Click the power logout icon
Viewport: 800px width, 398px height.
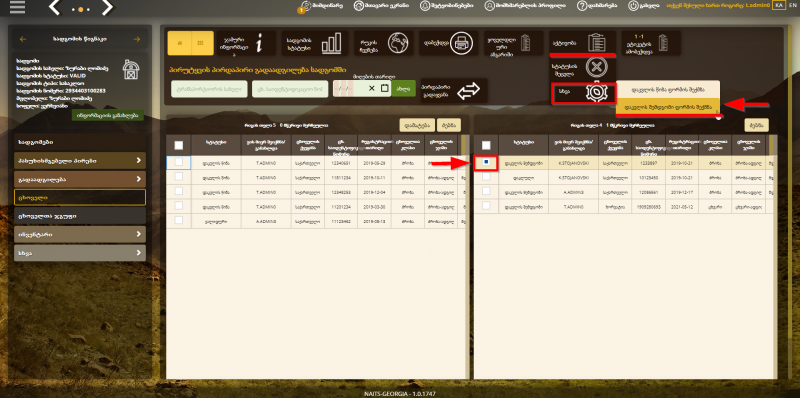(x=633, y=6)
